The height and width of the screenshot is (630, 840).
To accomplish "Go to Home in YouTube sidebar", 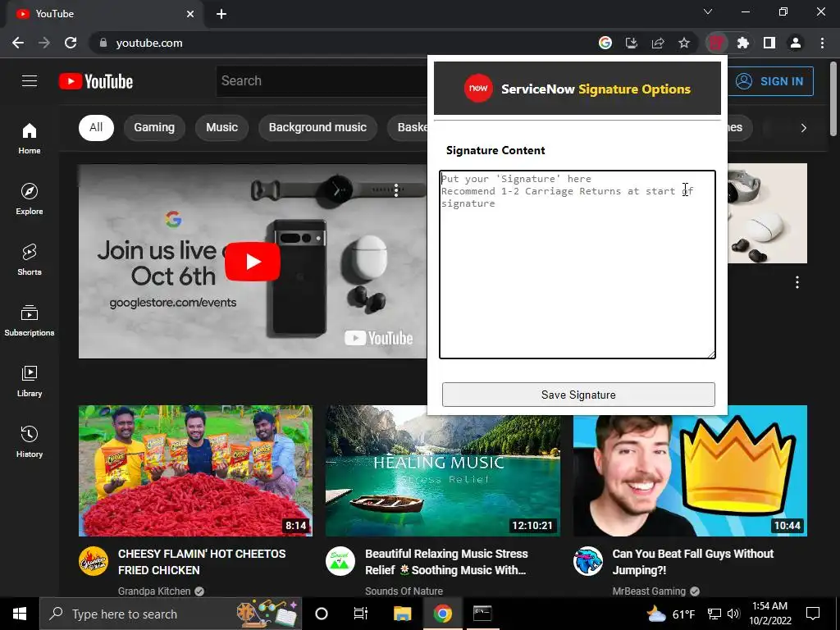I will (x=30, y=139).
